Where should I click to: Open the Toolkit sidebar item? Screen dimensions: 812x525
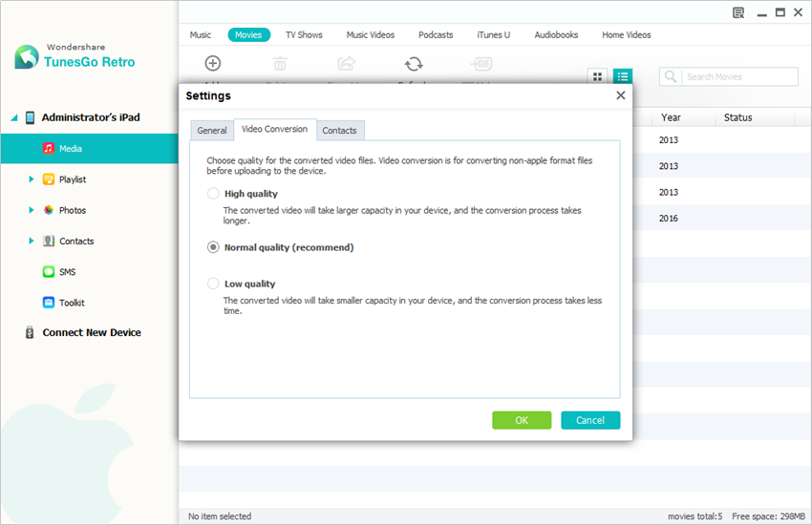pos(72,303)
